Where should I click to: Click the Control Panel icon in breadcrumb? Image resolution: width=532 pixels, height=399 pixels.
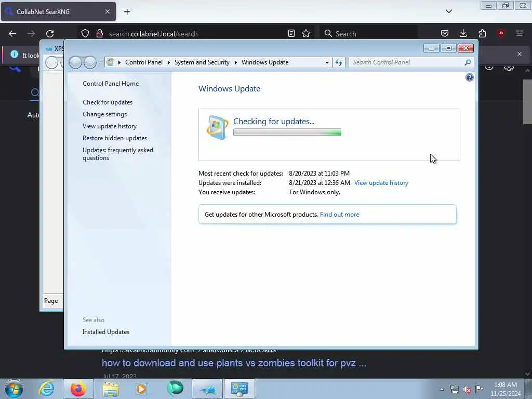(x=110, y=62)
